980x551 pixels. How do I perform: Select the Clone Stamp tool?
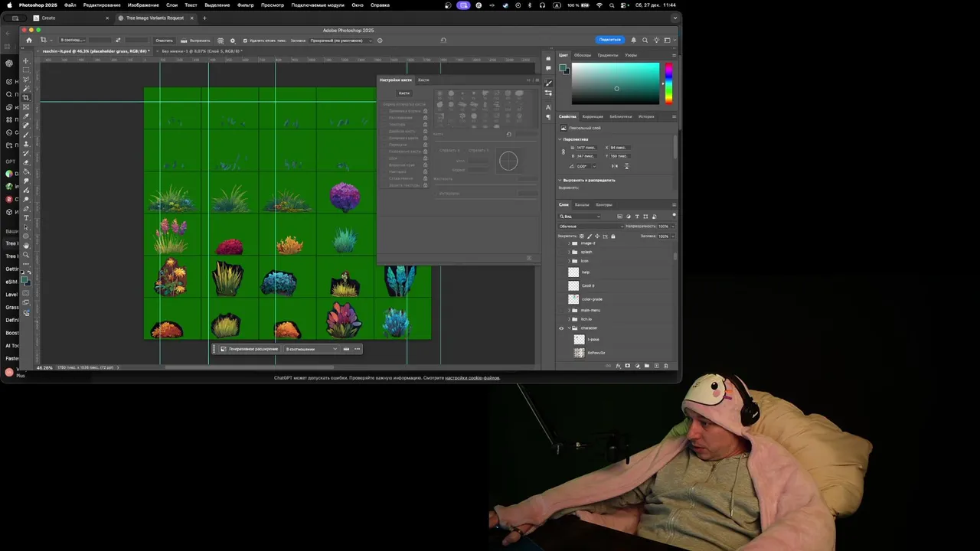[26, 143]
